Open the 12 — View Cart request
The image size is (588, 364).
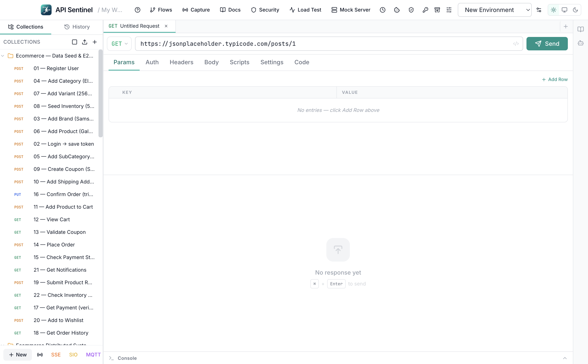[51, 220]
